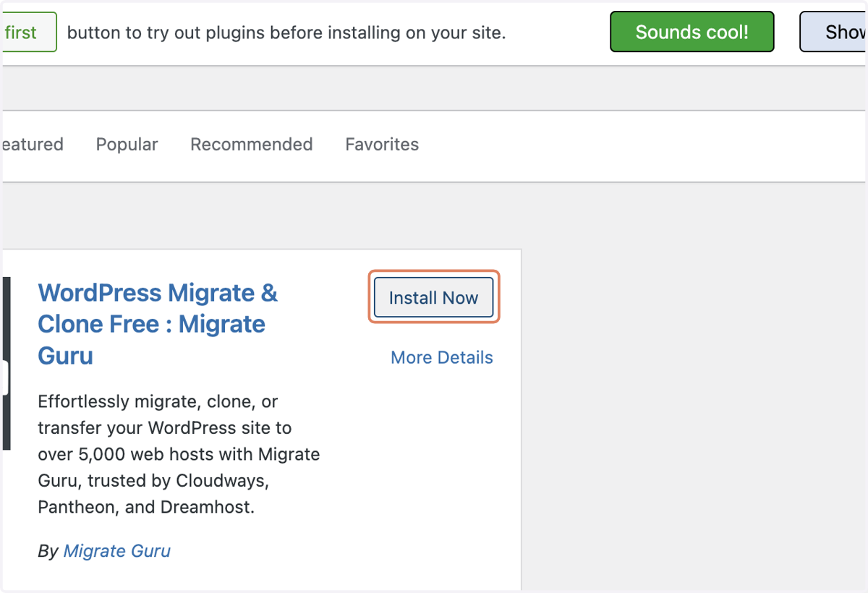This screenshot has width=868, height=593.
Task: Open the WordPress Migrate & Clone Free plugin title
Action: point(158,324)
